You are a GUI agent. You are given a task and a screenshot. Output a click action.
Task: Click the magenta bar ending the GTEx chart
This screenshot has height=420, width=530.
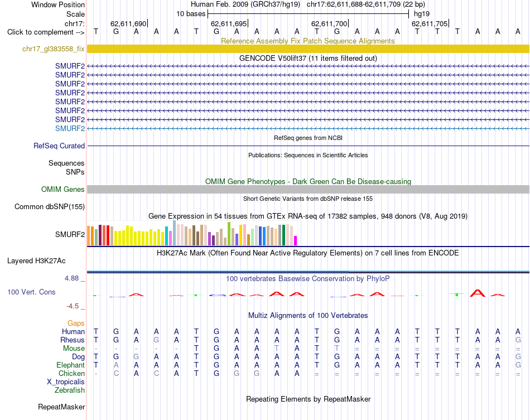(296, 240)
